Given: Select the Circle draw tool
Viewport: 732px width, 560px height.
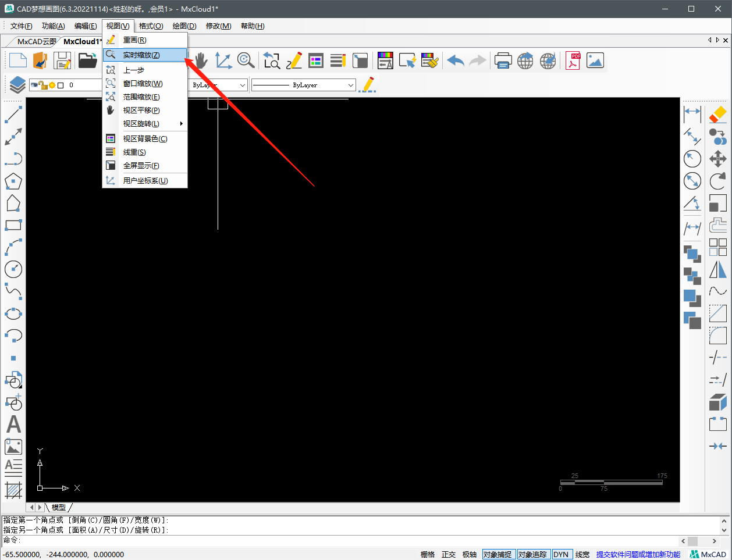Looking at the screenshot, I should coord(13,269).
